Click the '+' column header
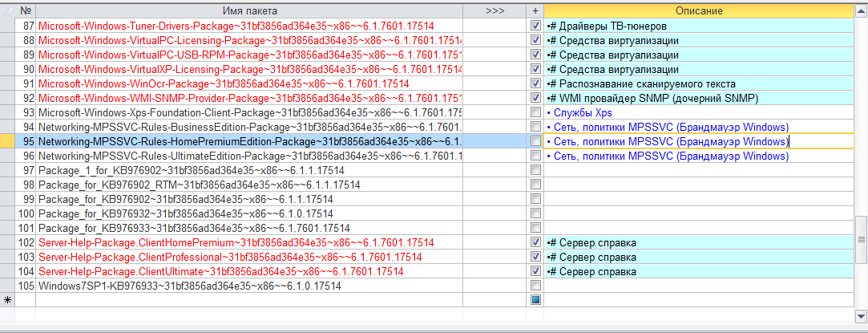 pyautogui.click(x=535, y=10)
